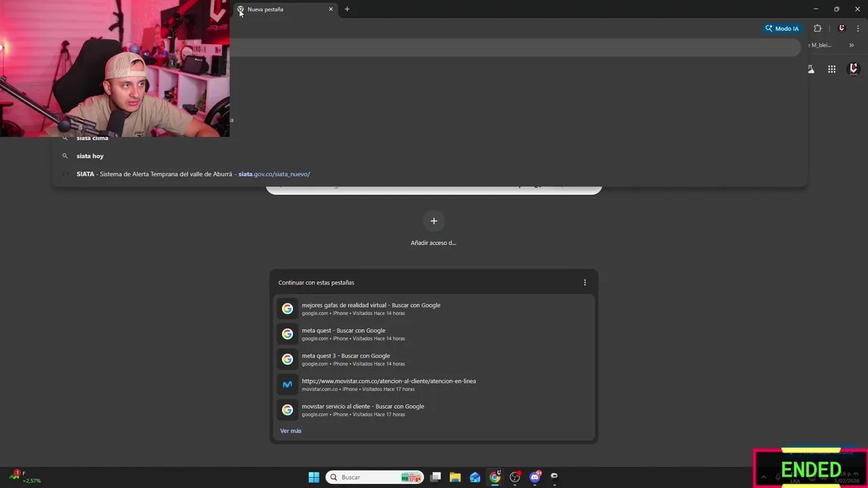868x488 pixels.
Task: Select the Nueva pestaña tab
Action: [285, 9]
